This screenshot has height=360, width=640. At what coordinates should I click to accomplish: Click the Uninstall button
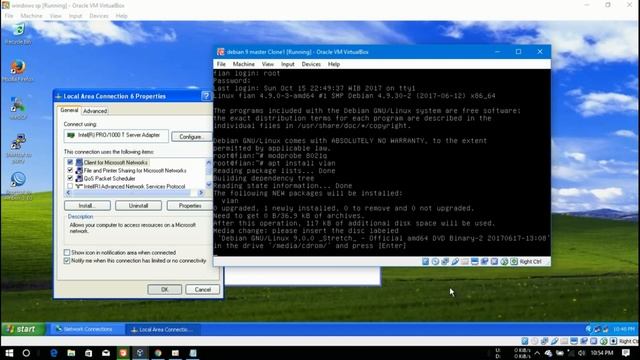138,206
